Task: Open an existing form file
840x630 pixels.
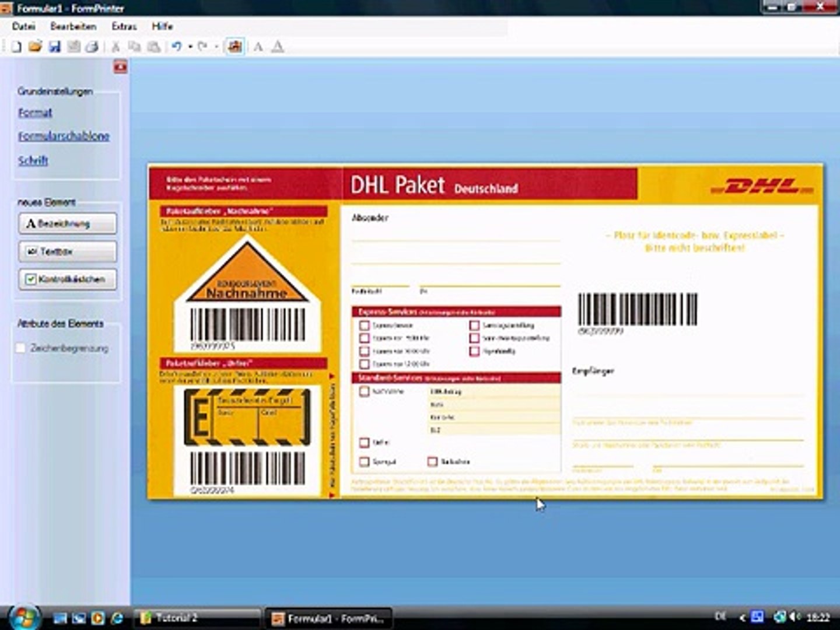Action: pos(35,47)
